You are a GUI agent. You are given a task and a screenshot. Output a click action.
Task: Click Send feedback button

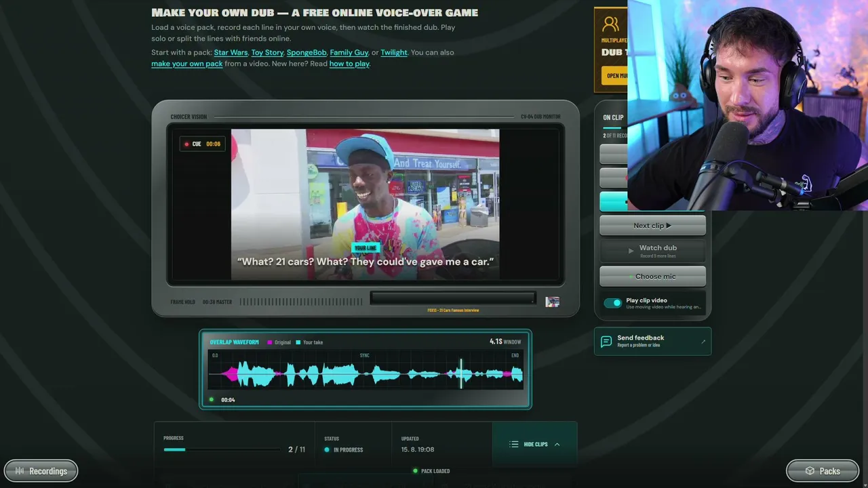pos(652,341)
